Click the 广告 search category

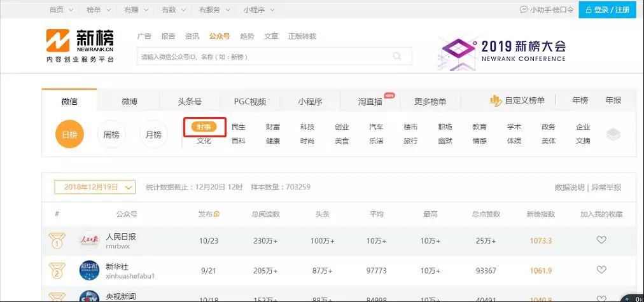(144, 36)
